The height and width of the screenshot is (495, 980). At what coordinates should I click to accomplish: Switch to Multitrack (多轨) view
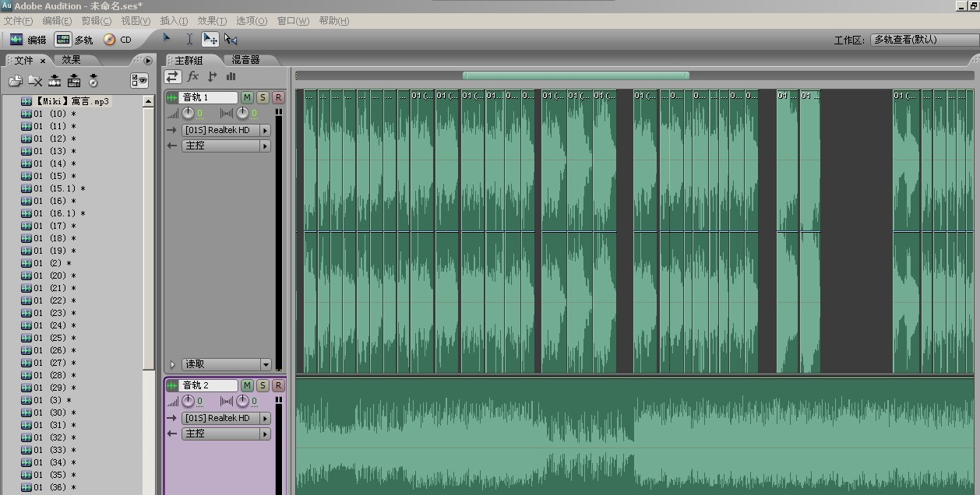point(75,40)
